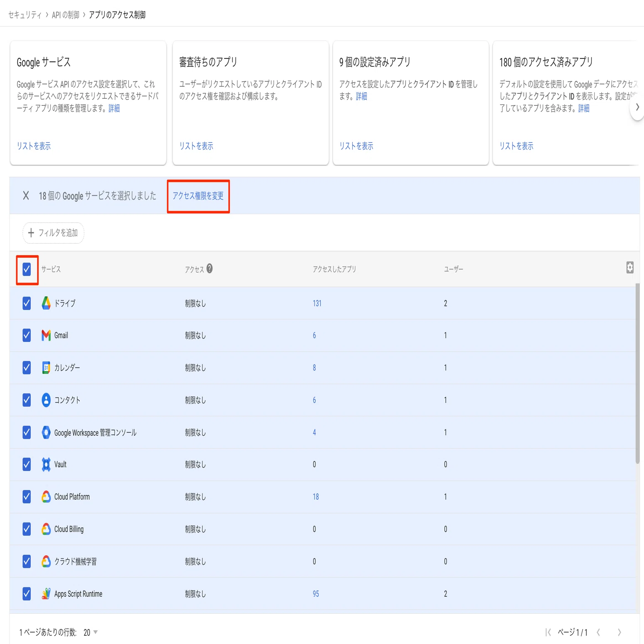Screen dimensions: 644x644
Task: Click the Apps Script Runtime icon
Action: click(46, 594)
